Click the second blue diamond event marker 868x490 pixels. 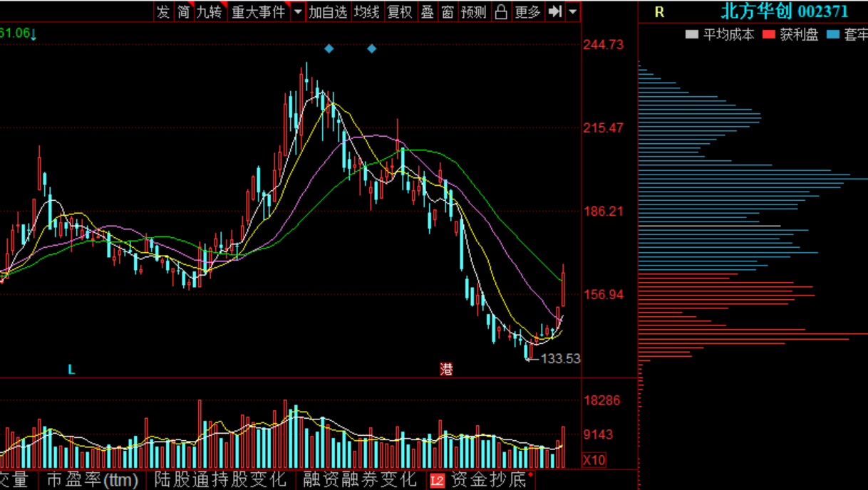[371, 48]
